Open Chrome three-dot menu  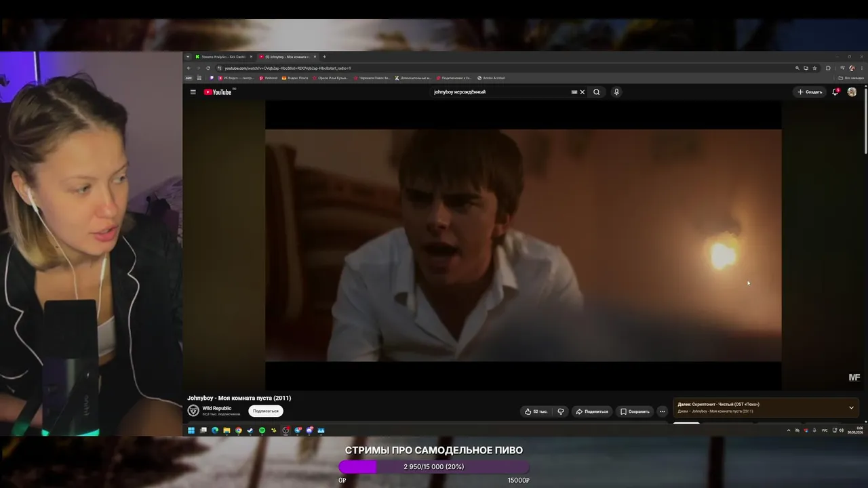pyautogui.click(x=861, y=68)
